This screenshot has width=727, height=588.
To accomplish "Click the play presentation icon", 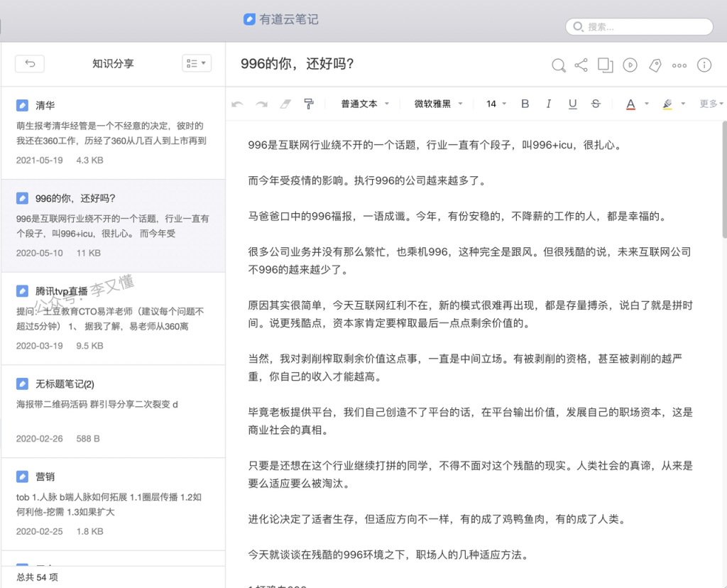I will 630,65.
